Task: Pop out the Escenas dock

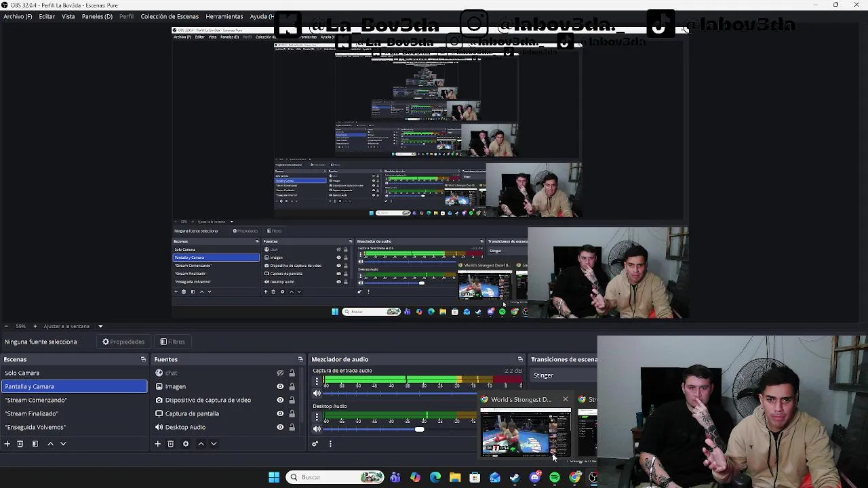Action: point(143,359)
